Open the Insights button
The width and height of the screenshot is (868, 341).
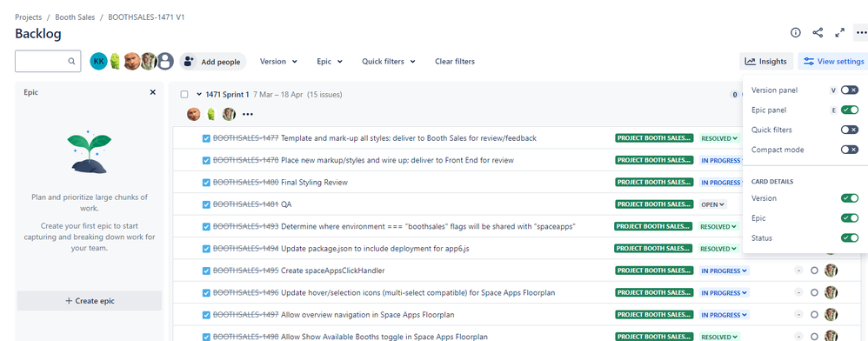pos(766,62)
